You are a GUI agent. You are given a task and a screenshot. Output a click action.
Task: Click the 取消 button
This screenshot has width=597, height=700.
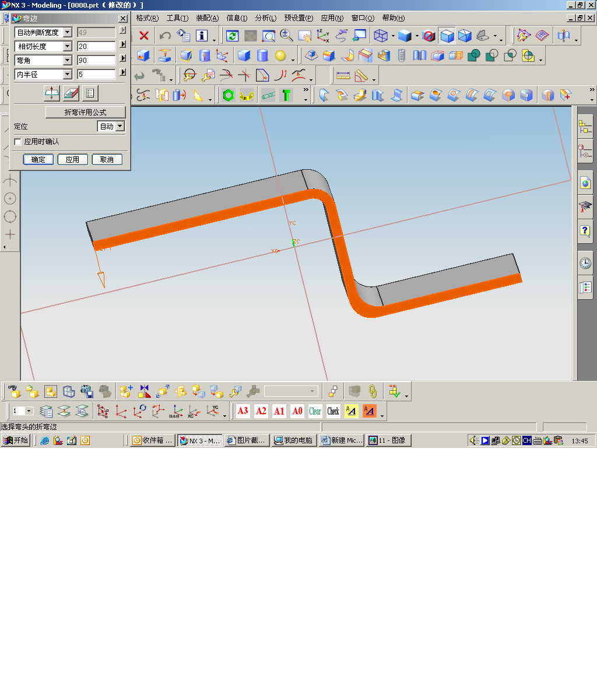click(107, 159)
